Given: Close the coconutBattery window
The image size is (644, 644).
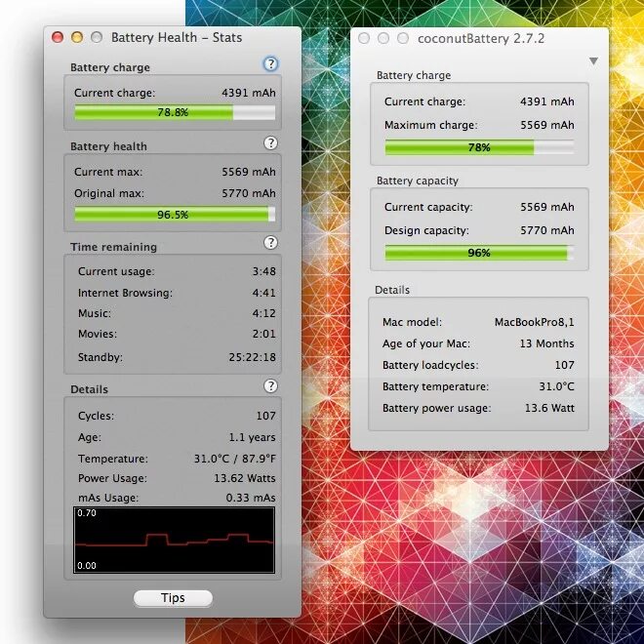Looking at the screenshot, I should tap(364, 38).
